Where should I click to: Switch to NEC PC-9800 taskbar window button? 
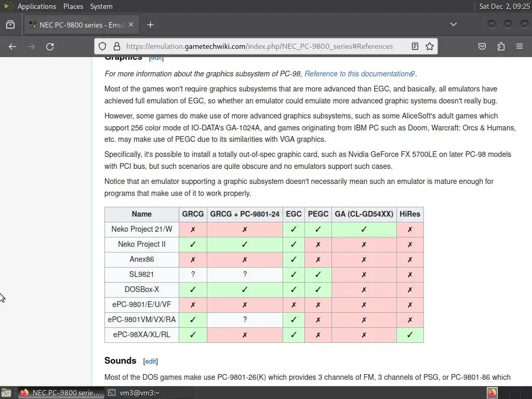point(61,393)
